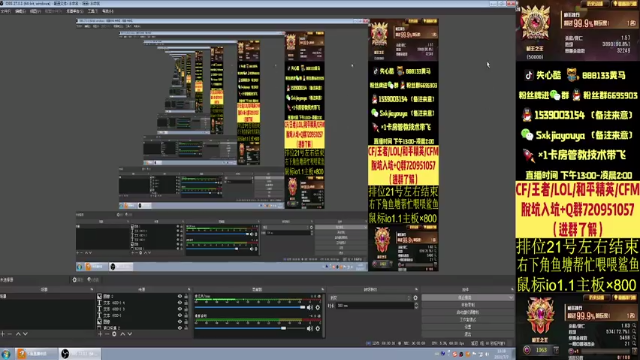The image size is (640, 360).
Task: Open the OBS Studio taskbar button
Action: tap(80, 353)
